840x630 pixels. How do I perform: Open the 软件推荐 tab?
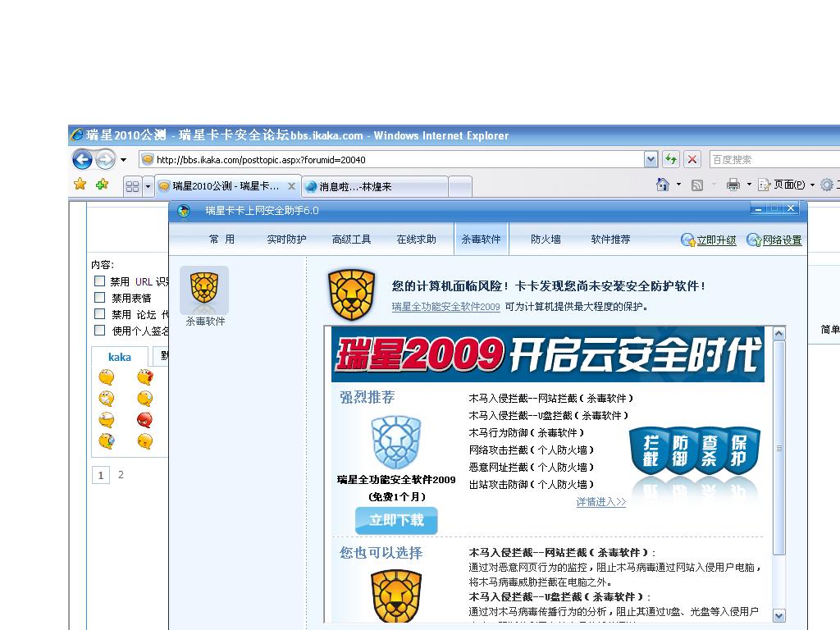point(610,240)
